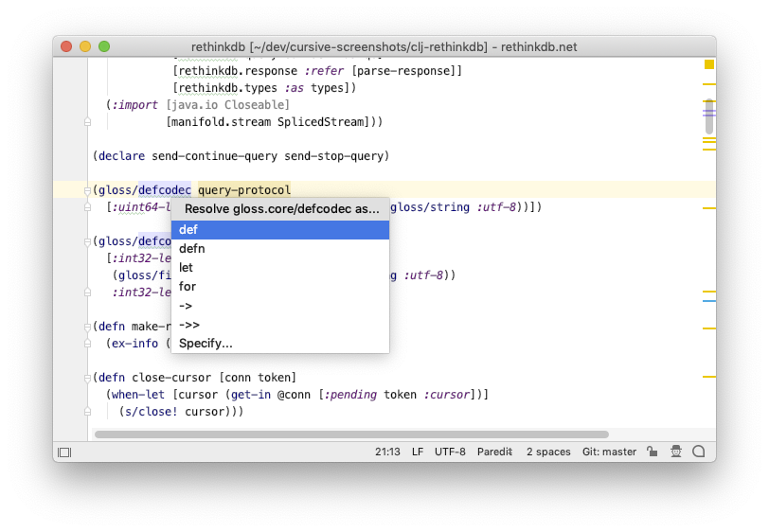Click 'SplicedStream' import name
The height and width of the screenshot is (532, 769).
pyautogui.click(x=321, y=122)
